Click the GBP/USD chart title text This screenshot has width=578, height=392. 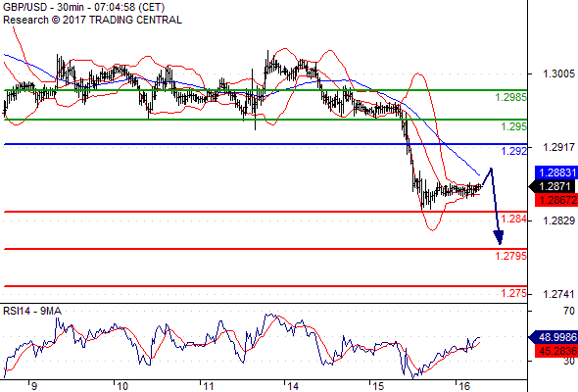[83, 8]
